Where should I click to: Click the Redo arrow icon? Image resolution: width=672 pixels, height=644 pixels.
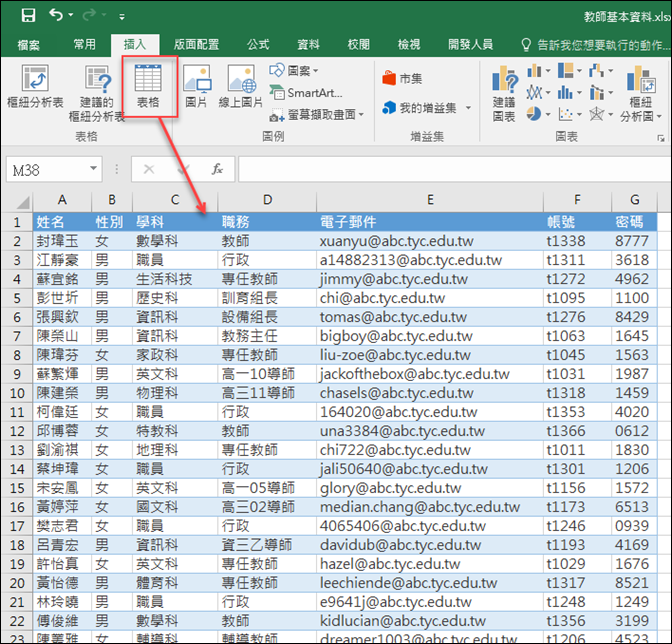click(89, 15)
